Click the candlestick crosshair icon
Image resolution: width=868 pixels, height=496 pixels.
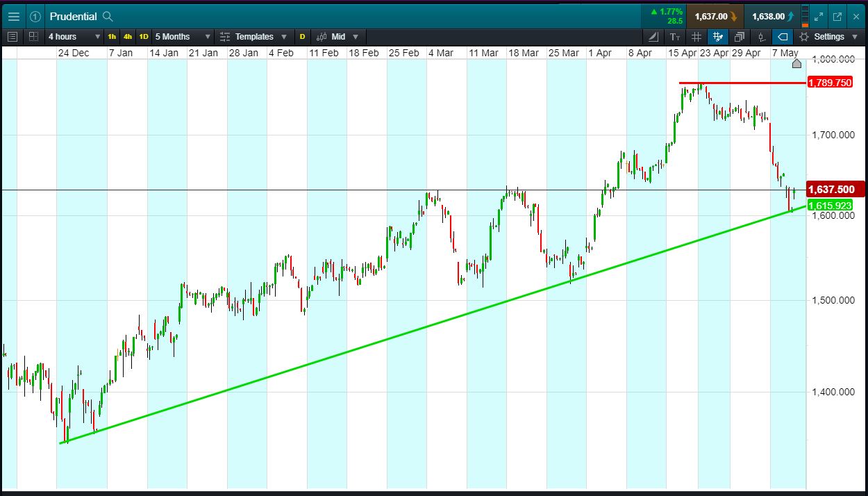click(x=761, y=37)
